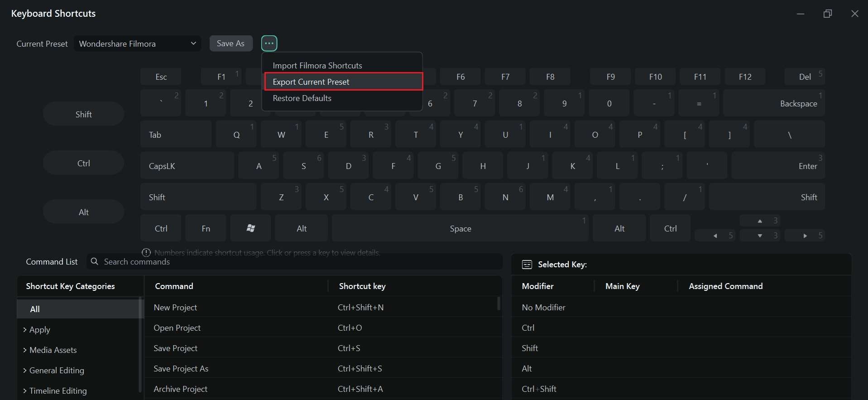868x400 pixels.
Task: Click the Tab key
Action: coord(176,135)
